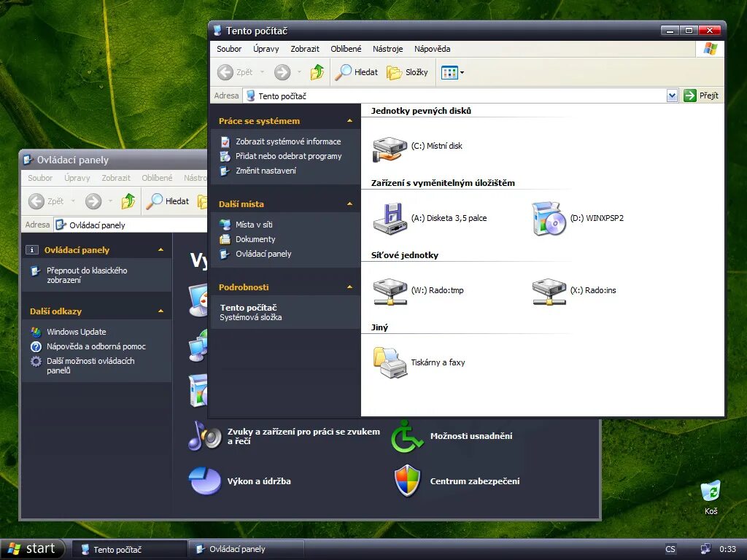This screenshot has width=747, height=560.
Task: Open the Nástroje menu in Tento počítač
Action: pos(388,49)
